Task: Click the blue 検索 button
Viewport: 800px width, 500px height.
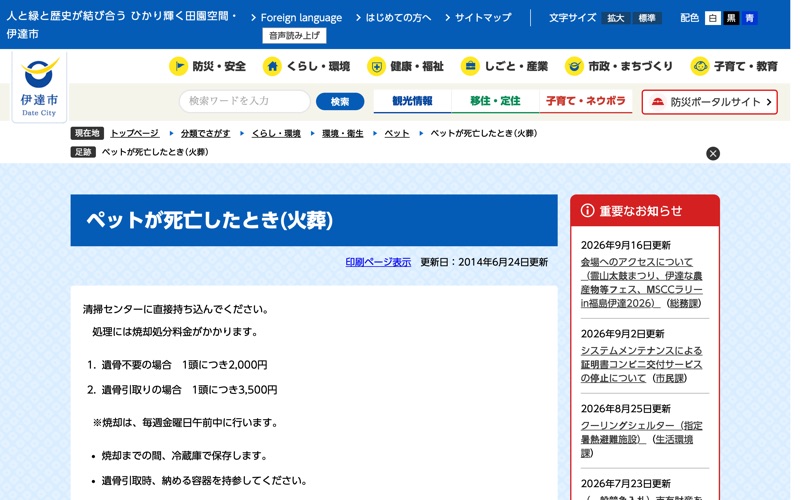Action: (x=340, y=102)
